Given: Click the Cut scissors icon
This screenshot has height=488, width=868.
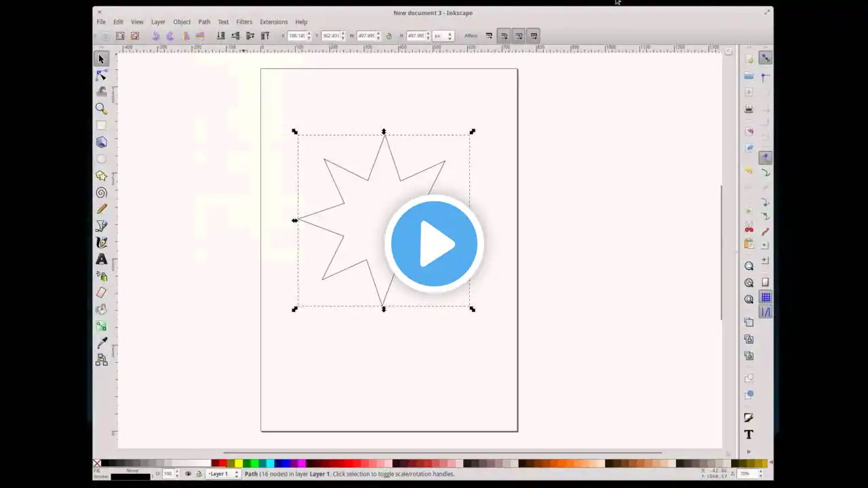Looking at the screenshot, I should (749, 227).
